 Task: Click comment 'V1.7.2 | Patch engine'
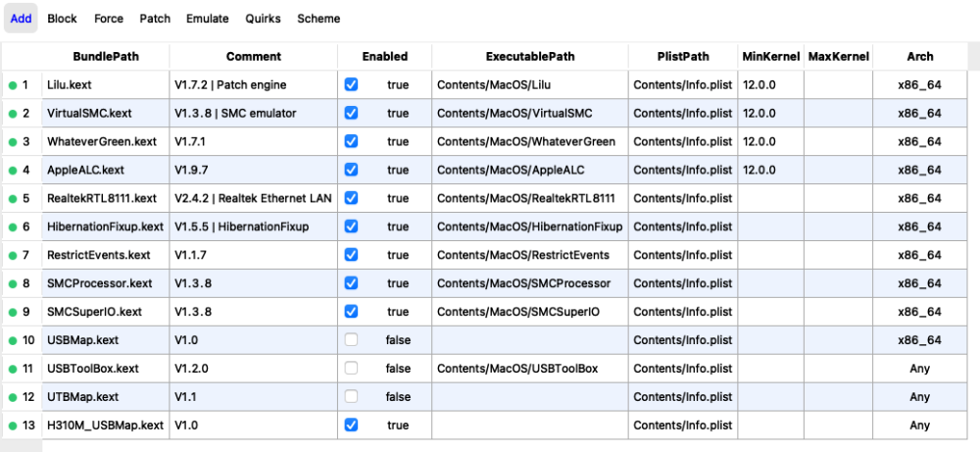pos(230,84)
